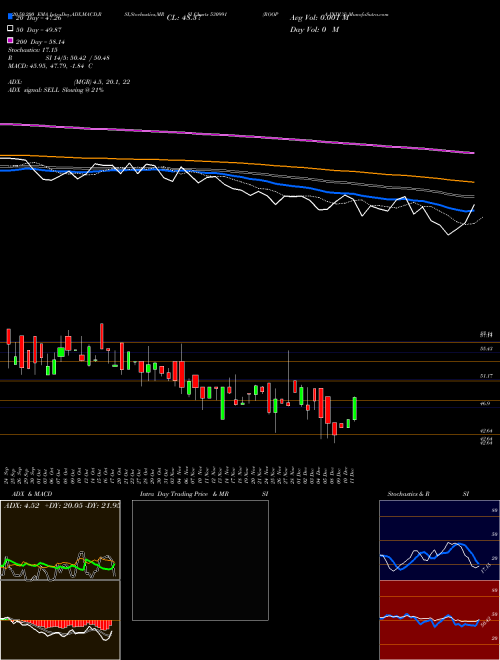Click the 'Stochastics & R SI' panel title
The image size is (500, 660).
pos(428,494)
